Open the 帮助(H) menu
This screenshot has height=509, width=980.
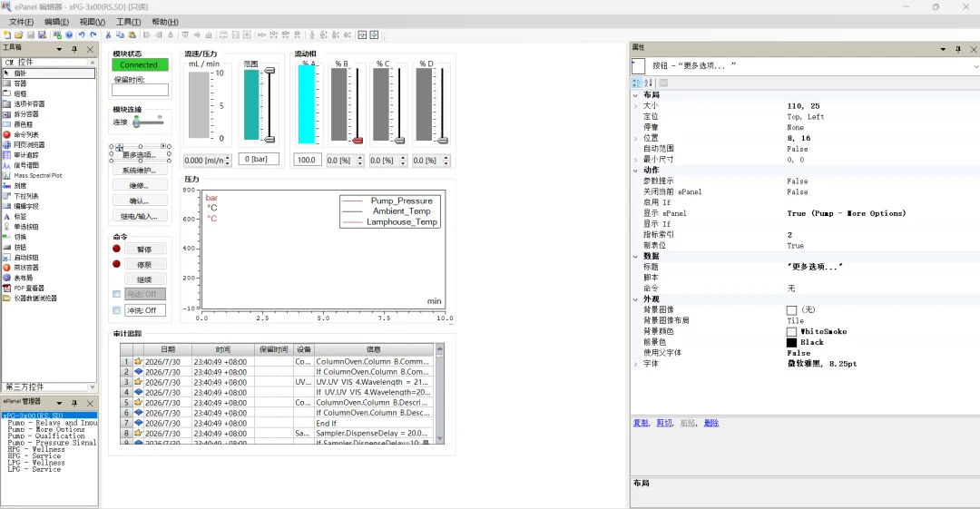pos(165,22)
